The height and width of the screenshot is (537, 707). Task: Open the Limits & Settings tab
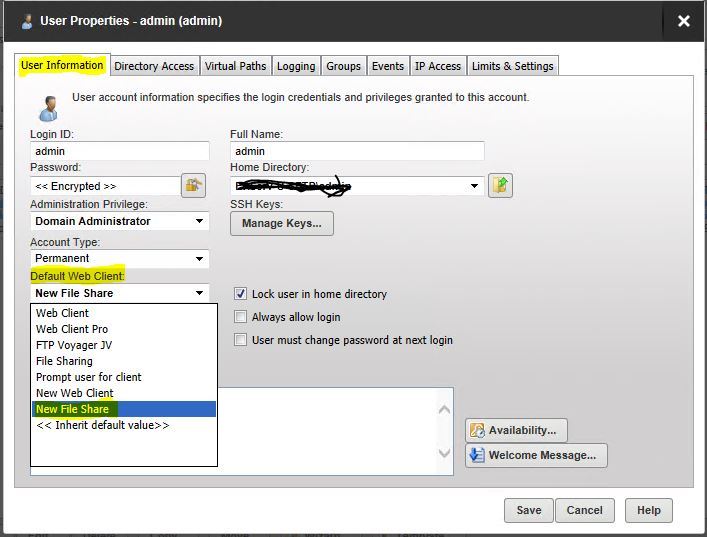[513, 66]
